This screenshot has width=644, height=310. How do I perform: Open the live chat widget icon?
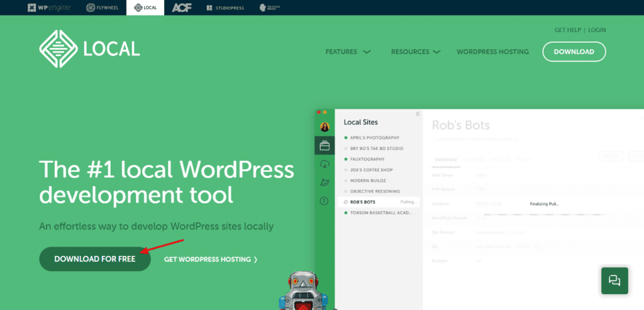[x=614, y=280]
